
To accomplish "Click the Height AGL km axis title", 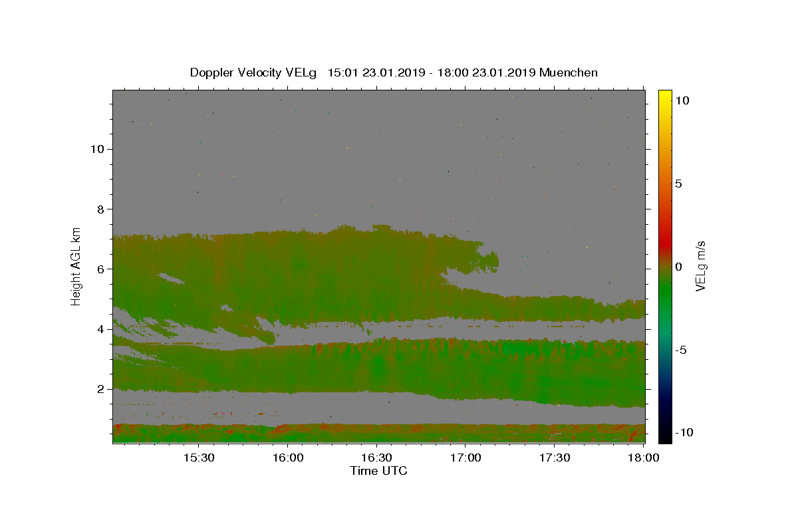I will [x=76, y=266].
